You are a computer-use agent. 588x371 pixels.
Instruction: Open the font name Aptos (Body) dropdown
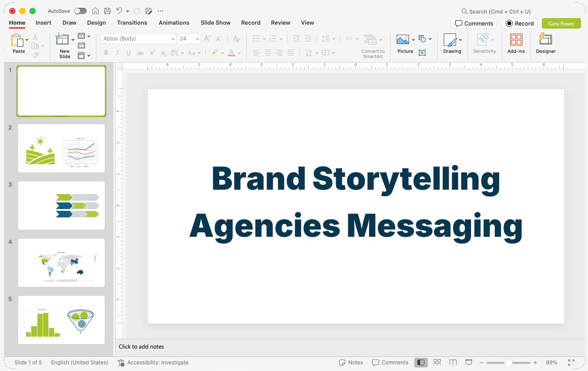(173, 39)
